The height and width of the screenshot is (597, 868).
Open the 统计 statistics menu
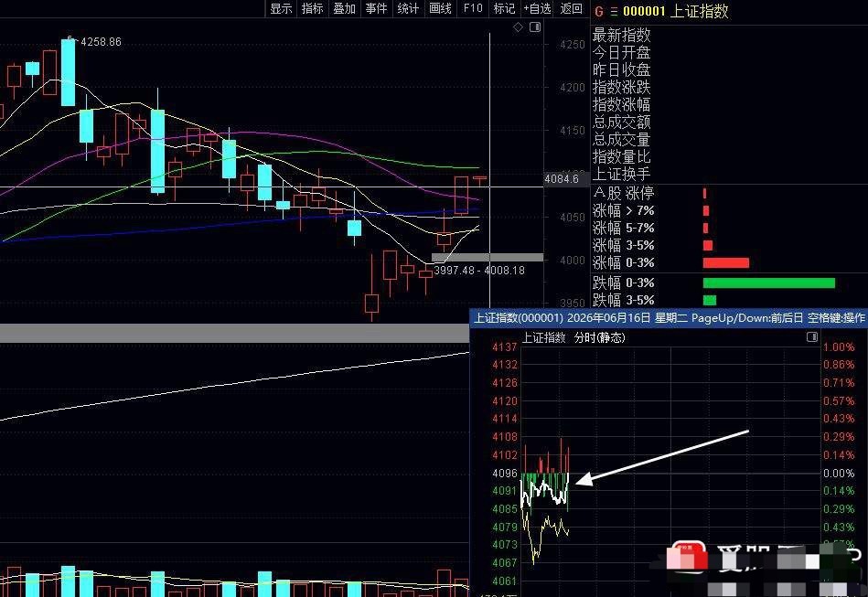tap(408, 8)
